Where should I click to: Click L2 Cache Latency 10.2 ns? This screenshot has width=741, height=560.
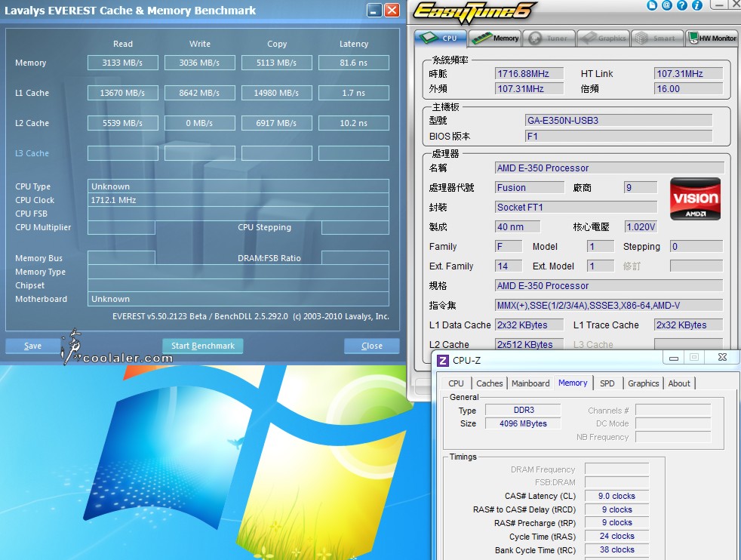(354, 123)
